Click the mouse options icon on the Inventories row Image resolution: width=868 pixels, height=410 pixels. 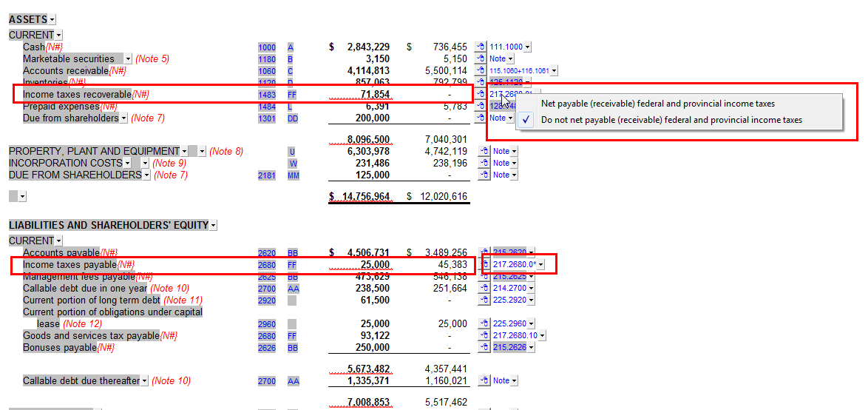point(481,83)
